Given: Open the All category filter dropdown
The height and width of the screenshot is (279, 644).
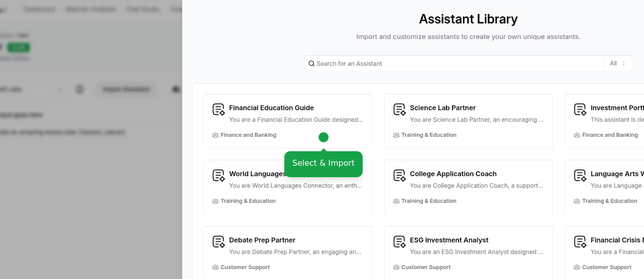Looking at the screenshot, I should 618,63.
